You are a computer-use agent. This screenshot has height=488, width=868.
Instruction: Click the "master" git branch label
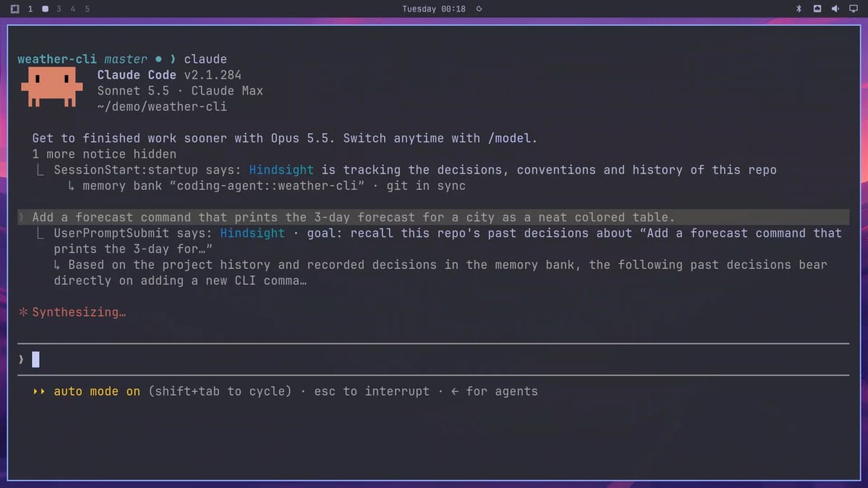point(126,59)
